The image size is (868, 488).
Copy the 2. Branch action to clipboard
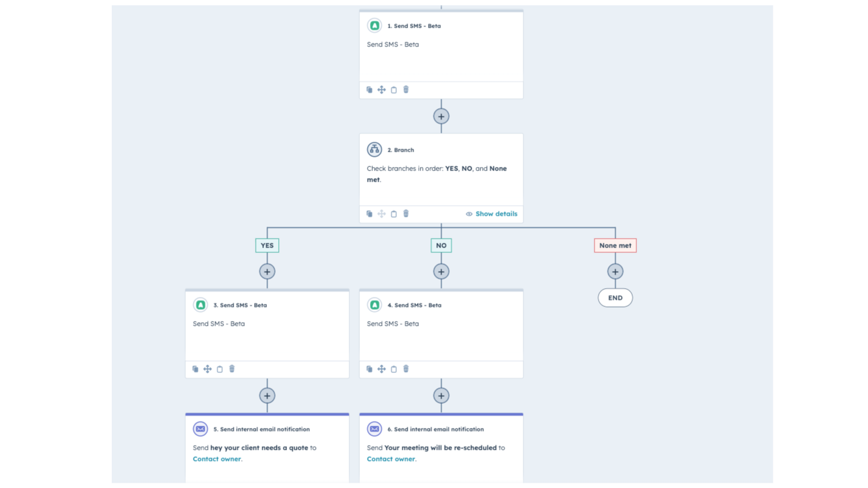coord(394,214)
